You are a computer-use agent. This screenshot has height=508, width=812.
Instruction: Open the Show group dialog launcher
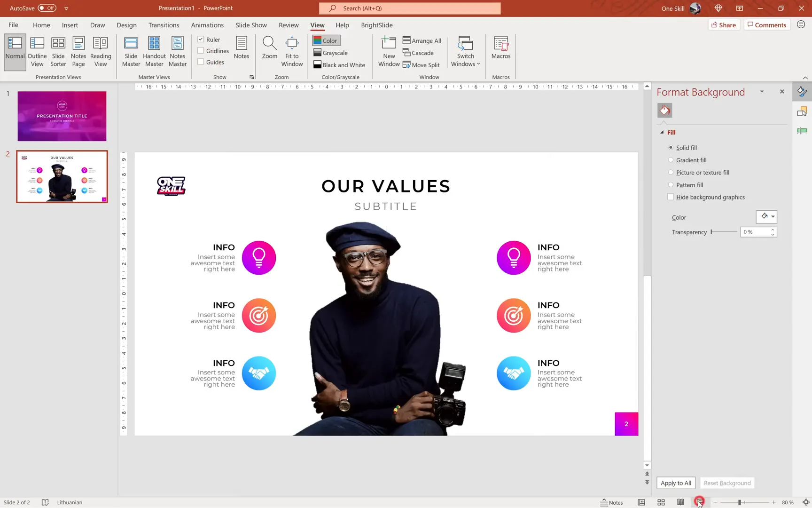click(x=252, y=77)
